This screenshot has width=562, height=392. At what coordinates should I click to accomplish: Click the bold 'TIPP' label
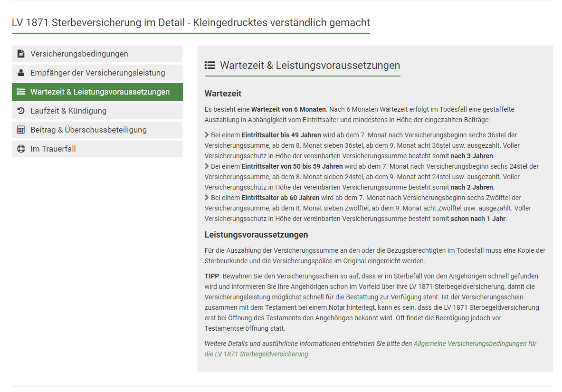[212, 276]
